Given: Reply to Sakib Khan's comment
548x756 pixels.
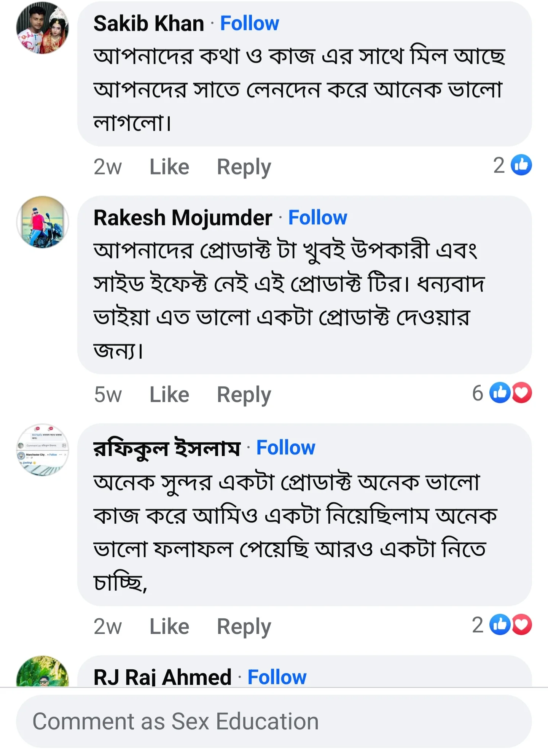Looking at the screenshot, I should pos(244,166).
